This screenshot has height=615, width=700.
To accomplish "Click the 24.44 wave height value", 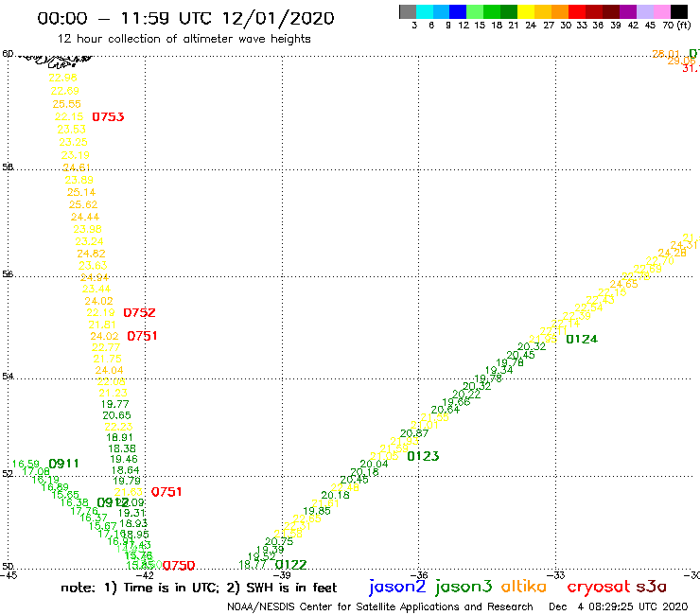I will point(85,217).
